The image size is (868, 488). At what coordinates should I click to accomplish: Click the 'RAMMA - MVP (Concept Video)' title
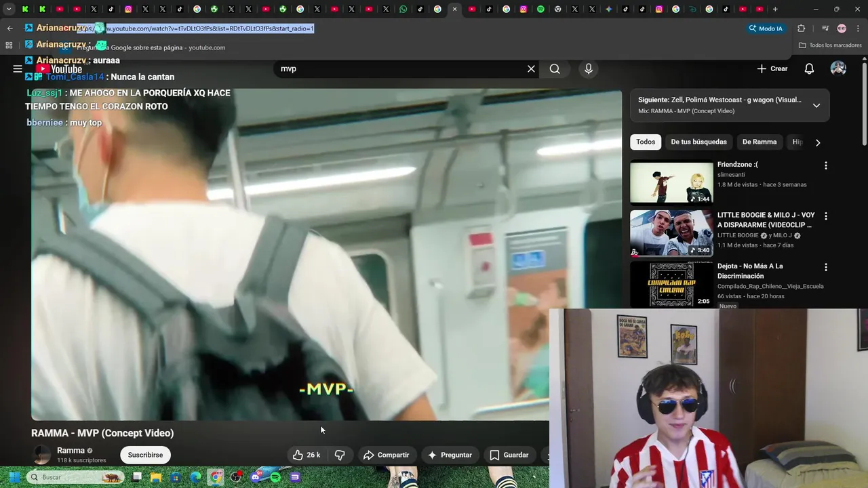tap(102, 433)
